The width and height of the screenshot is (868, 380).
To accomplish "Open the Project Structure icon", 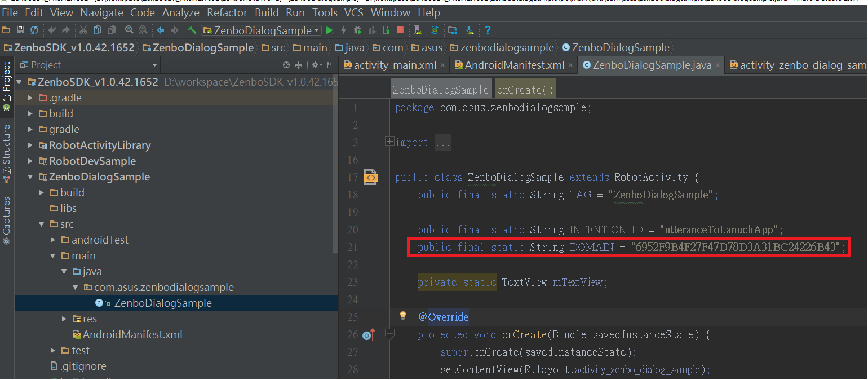I will click(x=453, y=30).
